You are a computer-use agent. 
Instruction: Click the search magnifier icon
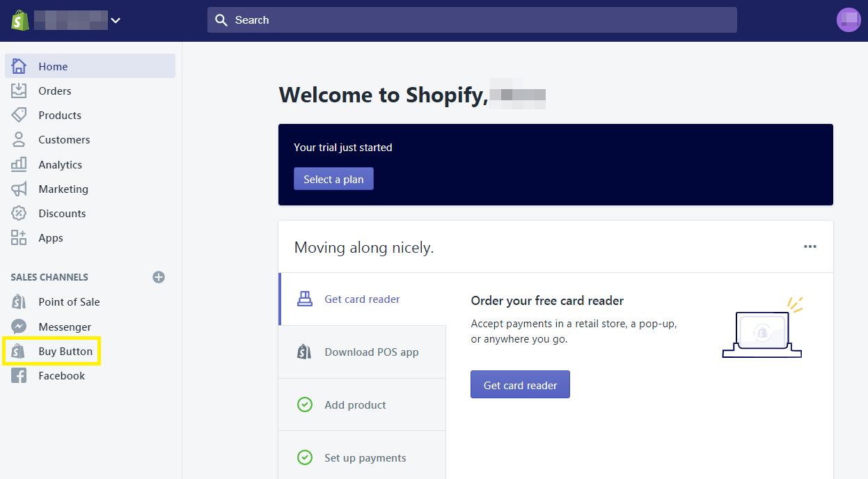[x=221, y=20]
